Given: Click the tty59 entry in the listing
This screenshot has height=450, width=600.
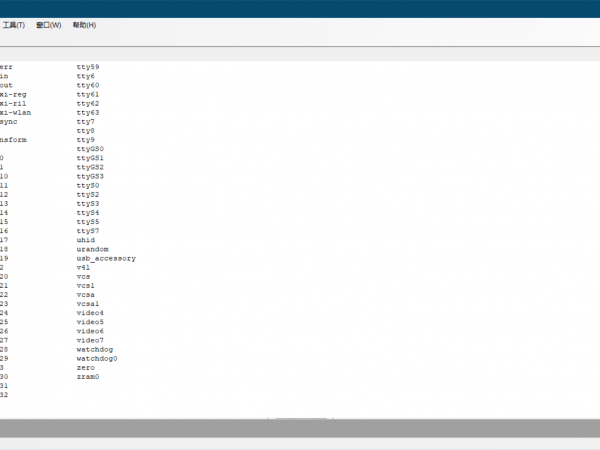Looking at the screenshot, I should pos(88,67).
